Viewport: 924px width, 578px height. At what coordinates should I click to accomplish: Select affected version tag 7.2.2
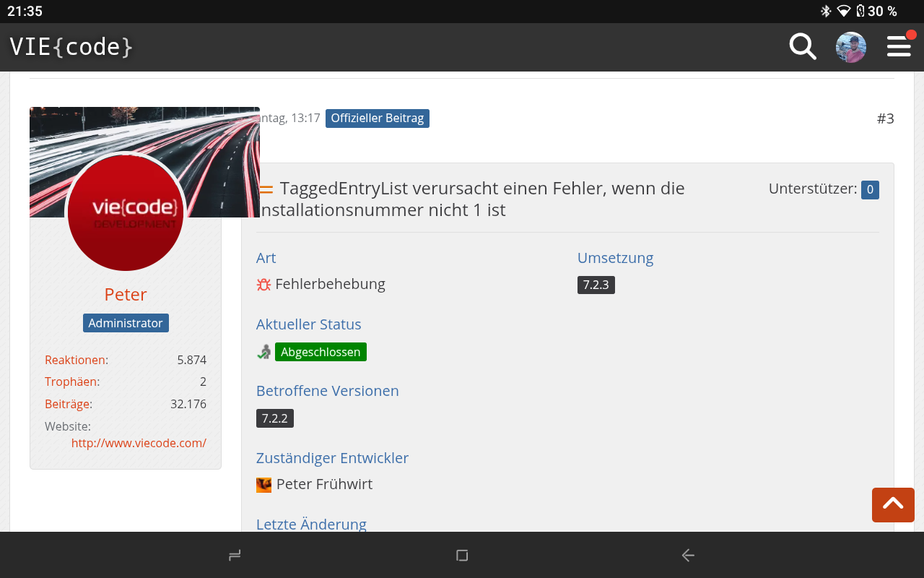(274, 418)
